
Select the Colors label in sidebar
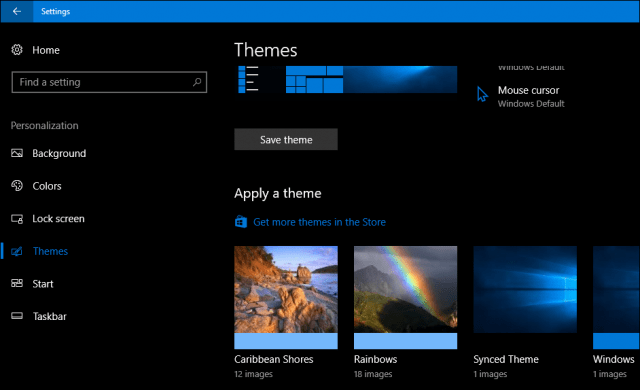pyautogui.click(x=47, y=186)
